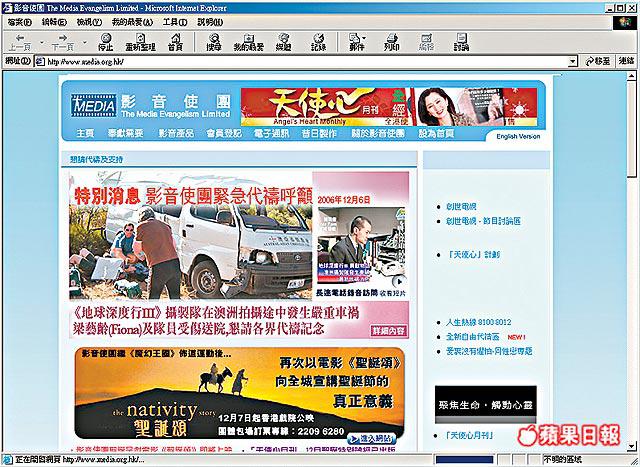Click the Forward (下一頁) toolbar button

coord(62,42)
